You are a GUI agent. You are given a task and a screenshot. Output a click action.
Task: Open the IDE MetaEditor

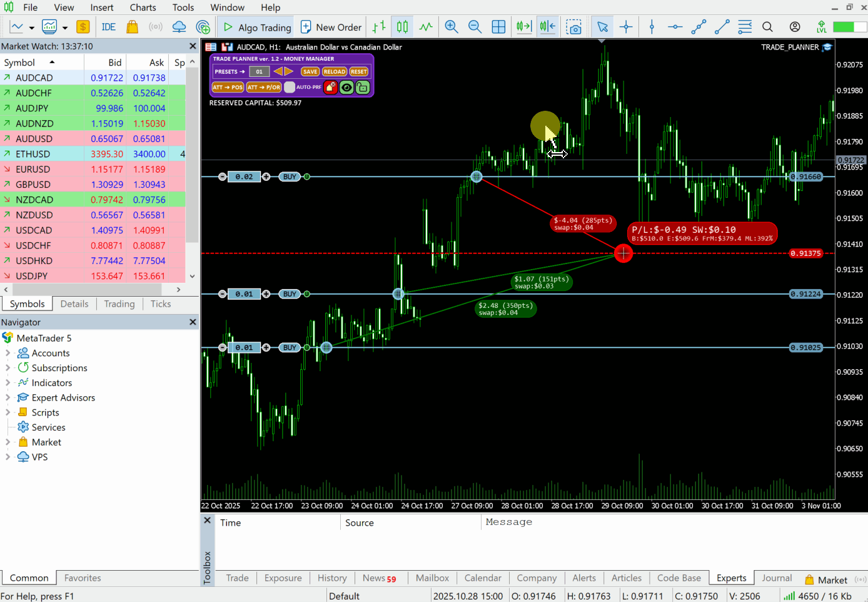pyautogui.click(x=109, y=27)
